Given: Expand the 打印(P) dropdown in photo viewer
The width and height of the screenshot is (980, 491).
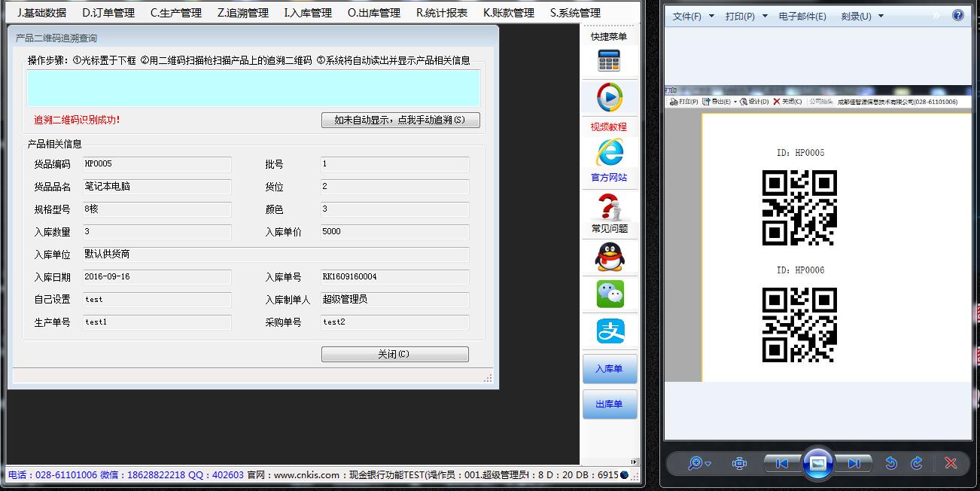Looking at the screenshot, I should coord(746,16).
